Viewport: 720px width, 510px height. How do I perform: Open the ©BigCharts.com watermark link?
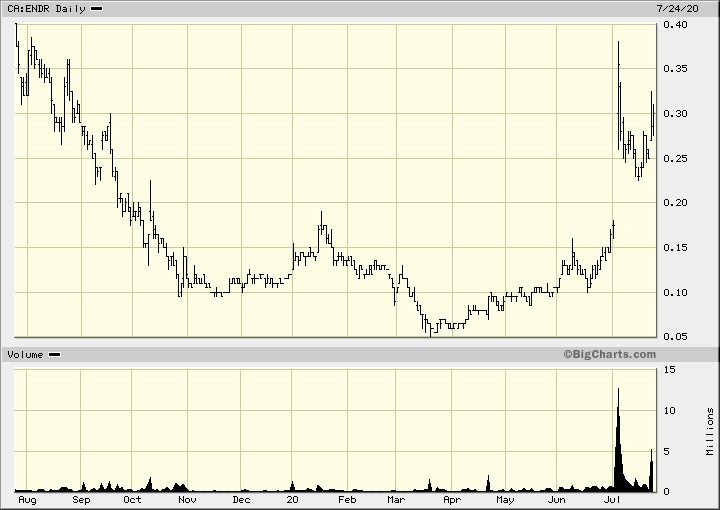click(x=609, y=354)
